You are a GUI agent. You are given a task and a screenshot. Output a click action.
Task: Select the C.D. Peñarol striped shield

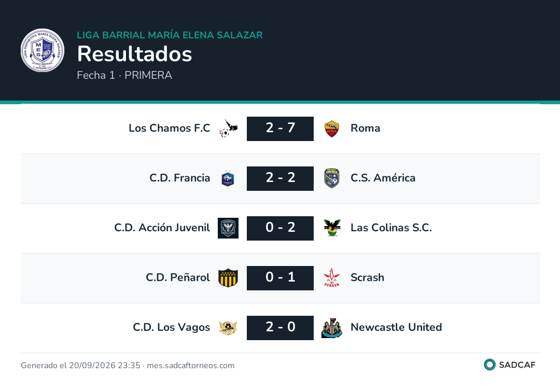(228, 278)
